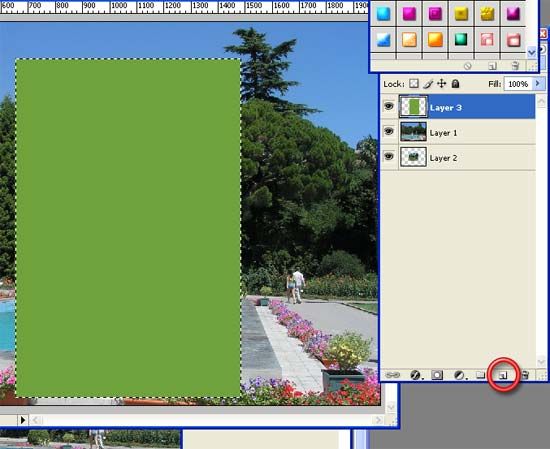Viewport: 550px width, 449px height.
Task: Create new fill or adjustment layer
Action: pyautogui.click(x=459, y=375)
